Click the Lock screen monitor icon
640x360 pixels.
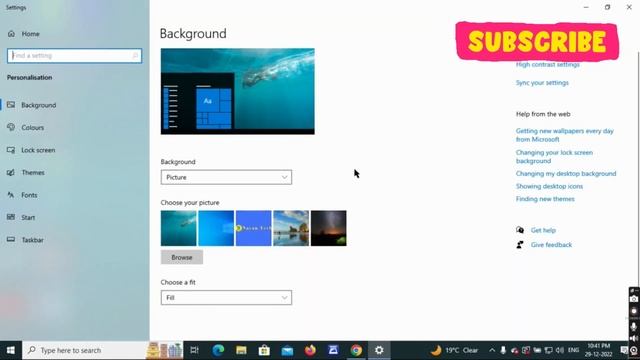11,150
